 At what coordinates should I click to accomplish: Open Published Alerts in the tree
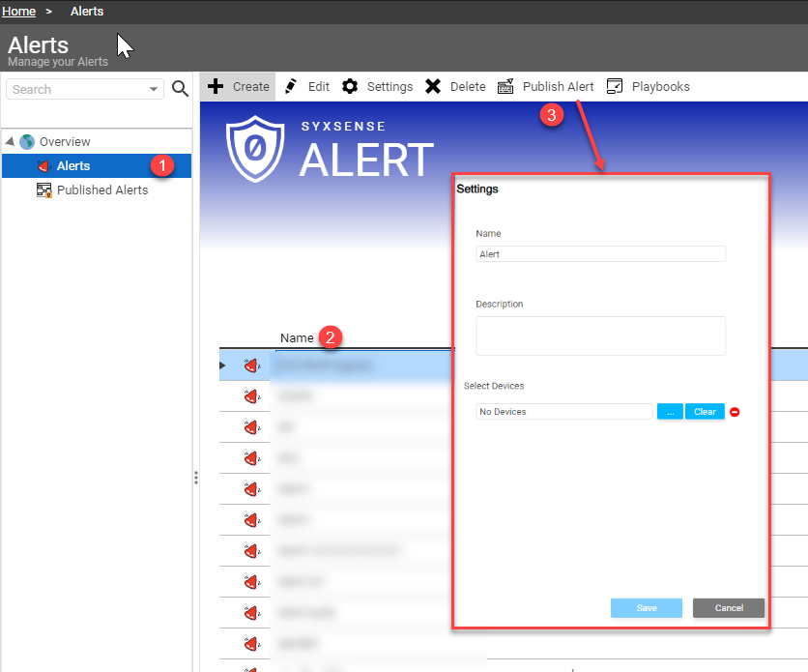(x=101, y=190)
